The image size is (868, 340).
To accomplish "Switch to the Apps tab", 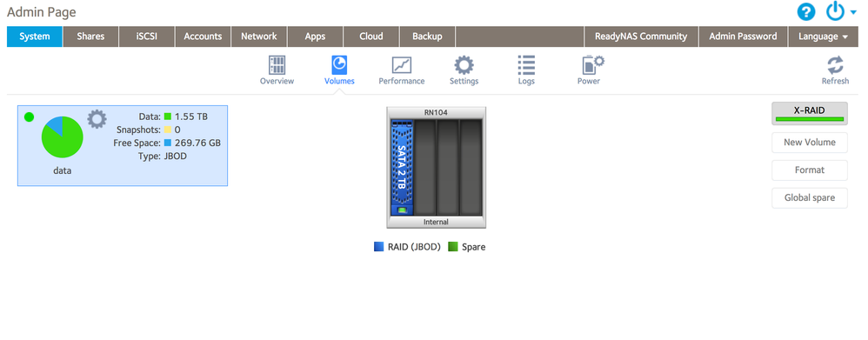I will [x=315, y=37].
